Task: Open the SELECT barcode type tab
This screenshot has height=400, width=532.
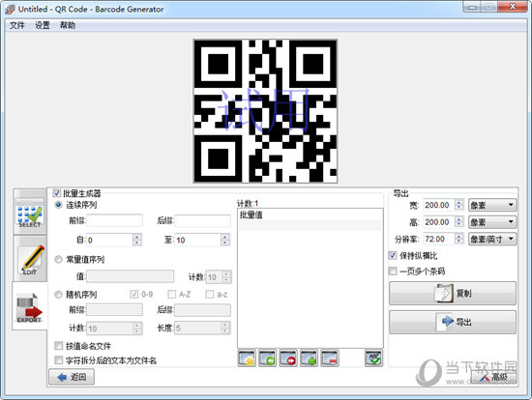Action: [30, 212]
